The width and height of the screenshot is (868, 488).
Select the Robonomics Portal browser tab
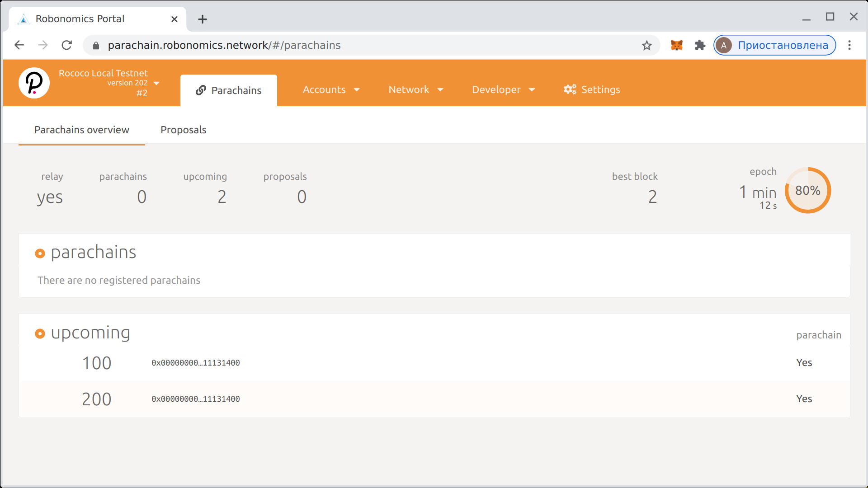(x=97, y=19)
